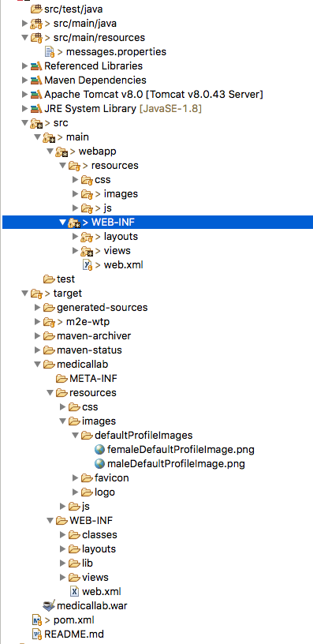
Task: Select the META-INF folder
Action: point(88,378)
